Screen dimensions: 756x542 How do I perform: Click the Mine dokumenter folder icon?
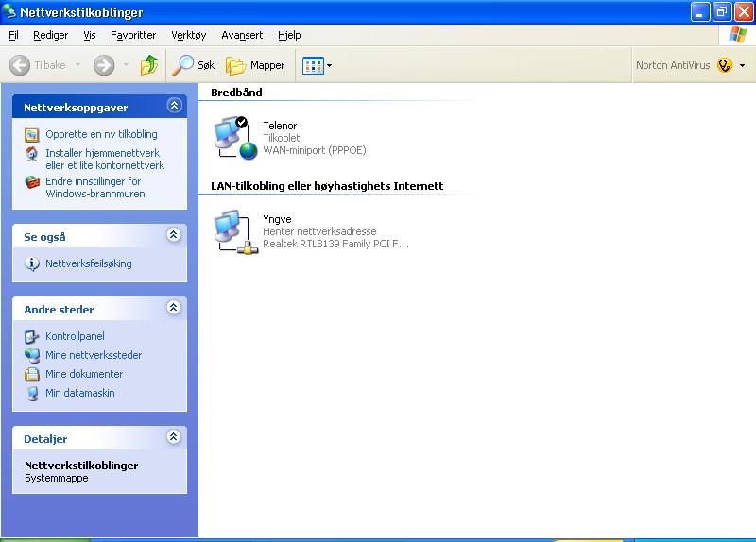pyautogui.click(x=32, y=374)
